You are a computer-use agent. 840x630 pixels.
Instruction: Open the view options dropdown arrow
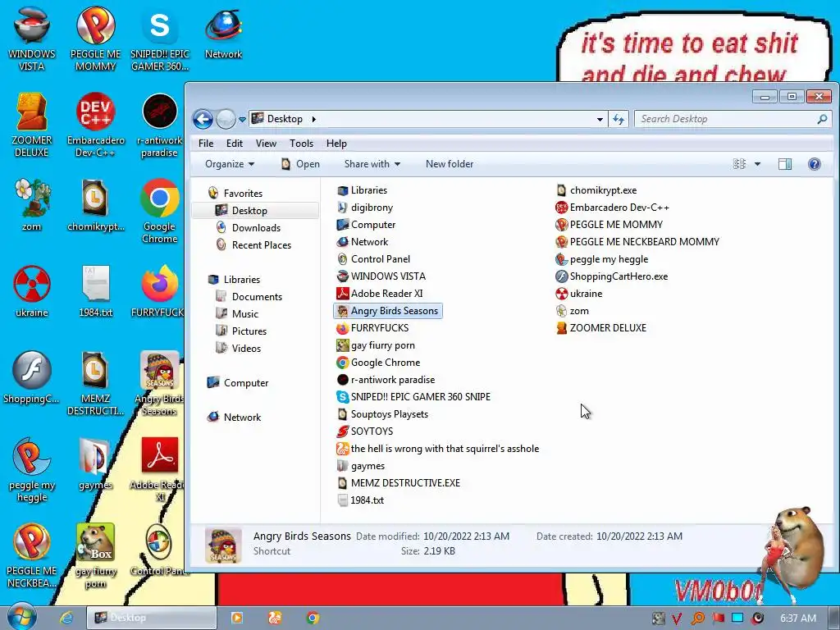pos(757,164)
